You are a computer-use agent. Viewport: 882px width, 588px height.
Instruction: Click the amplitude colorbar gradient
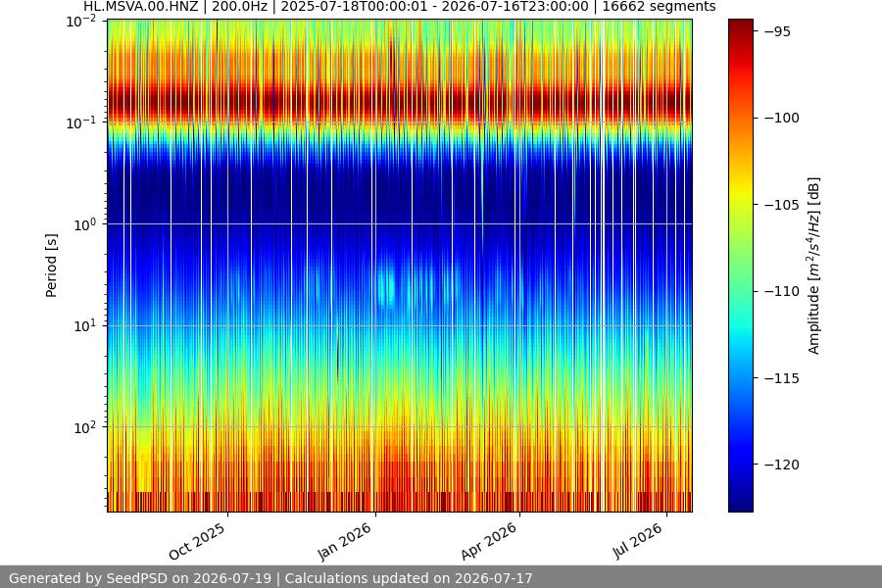coord(740,266)
